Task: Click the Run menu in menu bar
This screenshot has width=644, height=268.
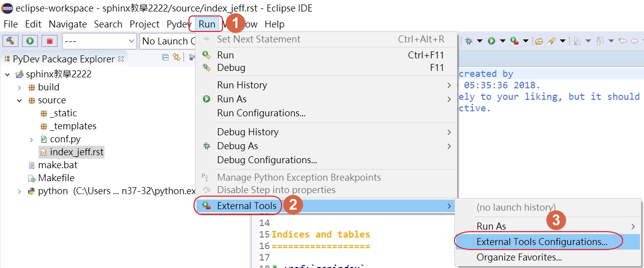Action: 206,24
